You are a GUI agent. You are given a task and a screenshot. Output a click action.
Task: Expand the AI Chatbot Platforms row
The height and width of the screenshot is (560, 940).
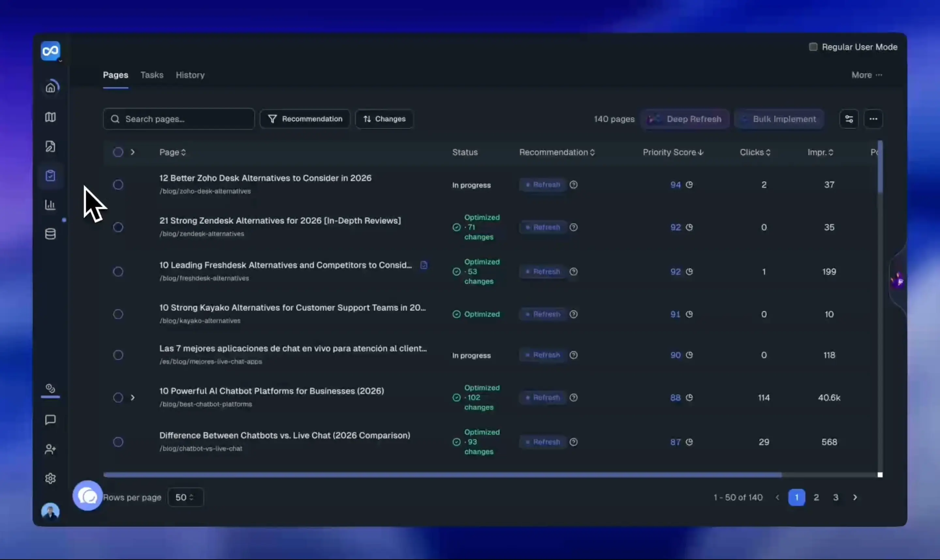tap(133, 397)
